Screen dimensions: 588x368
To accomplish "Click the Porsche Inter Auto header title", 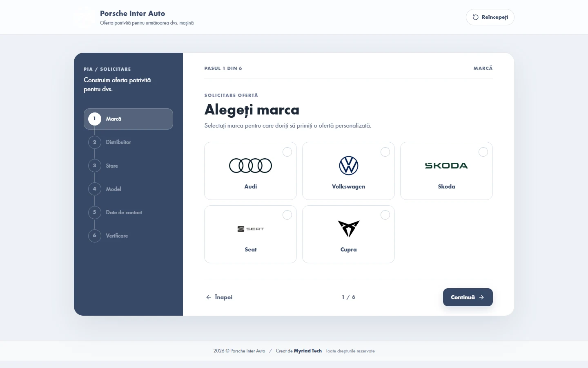I will click(x=132, y=13).
